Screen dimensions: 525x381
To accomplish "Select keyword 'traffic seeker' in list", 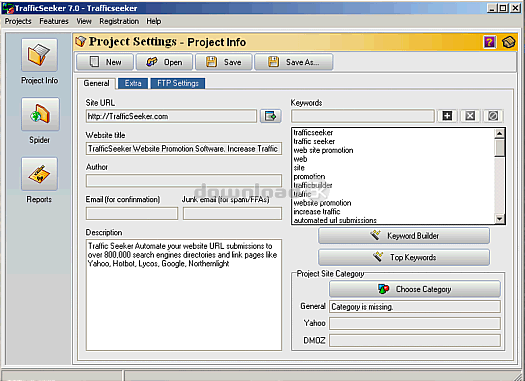I will pyautogui.click(x=314, y=141).
